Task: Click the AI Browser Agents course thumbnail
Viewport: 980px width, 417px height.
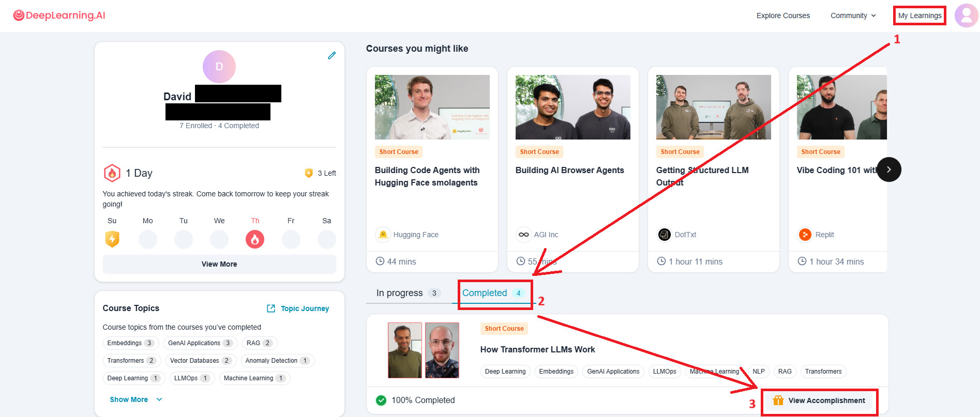Action: (573, 107)
